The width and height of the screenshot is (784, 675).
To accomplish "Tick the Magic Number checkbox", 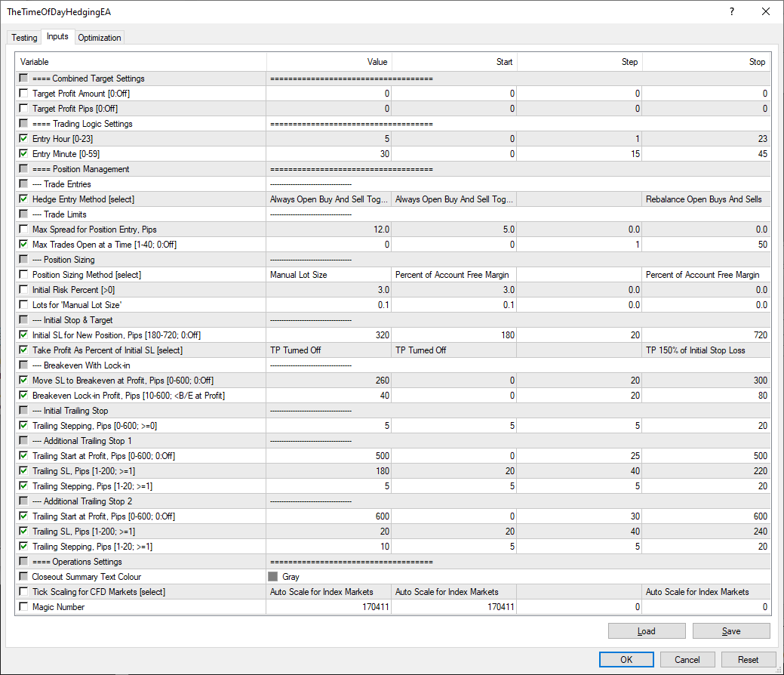I will pyautogui.click(x=24, y=607).
